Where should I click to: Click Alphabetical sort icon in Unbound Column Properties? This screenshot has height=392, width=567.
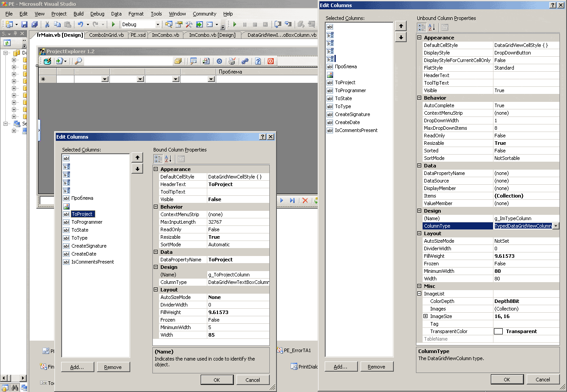pyautogui.click(x=432, y=27)
